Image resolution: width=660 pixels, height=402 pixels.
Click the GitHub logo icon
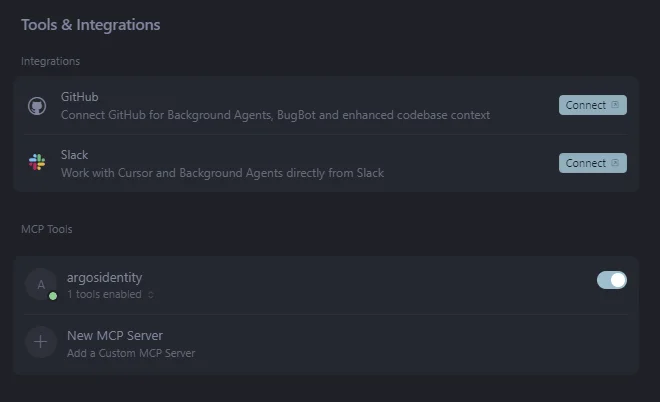click(x=37, y=106)
